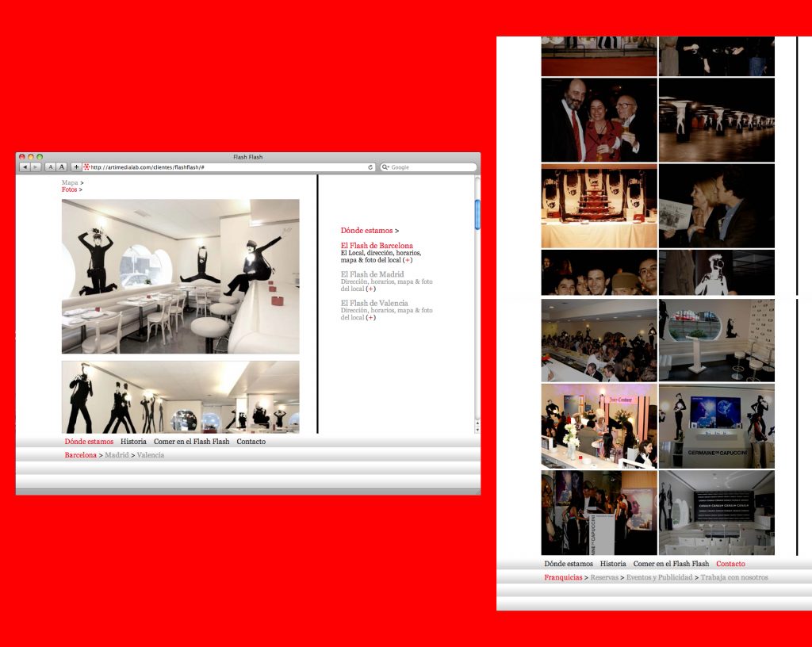The height and width of the screenshot is (647, 812).
Task: Click the browser forward arrow button
Action: 36,167
